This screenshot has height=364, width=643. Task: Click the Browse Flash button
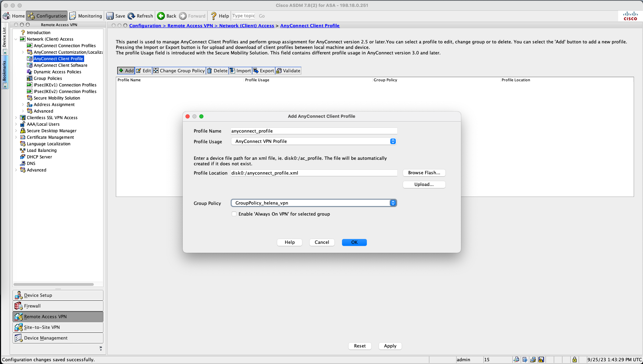click(424, 173)
